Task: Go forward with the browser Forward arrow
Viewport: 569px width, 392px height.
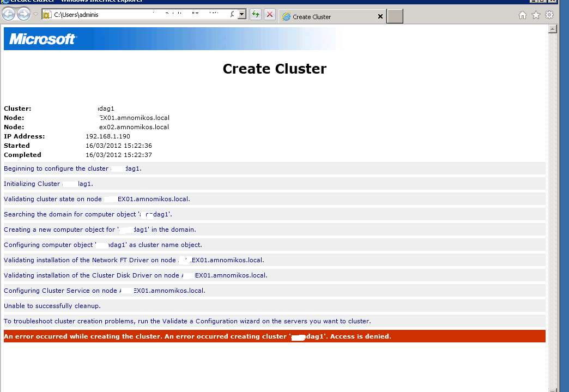Action: [24, 15]
